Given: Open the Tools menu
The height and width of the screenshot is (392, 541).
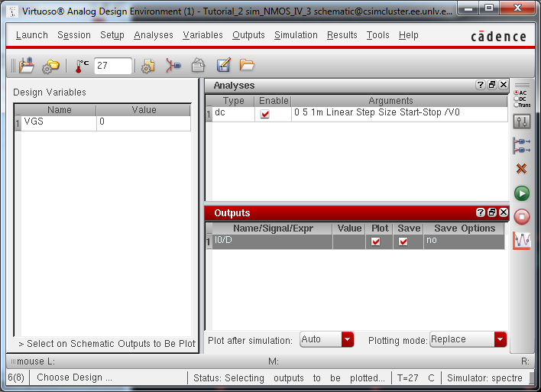Looking at the screenshot, I should point(377,35).
